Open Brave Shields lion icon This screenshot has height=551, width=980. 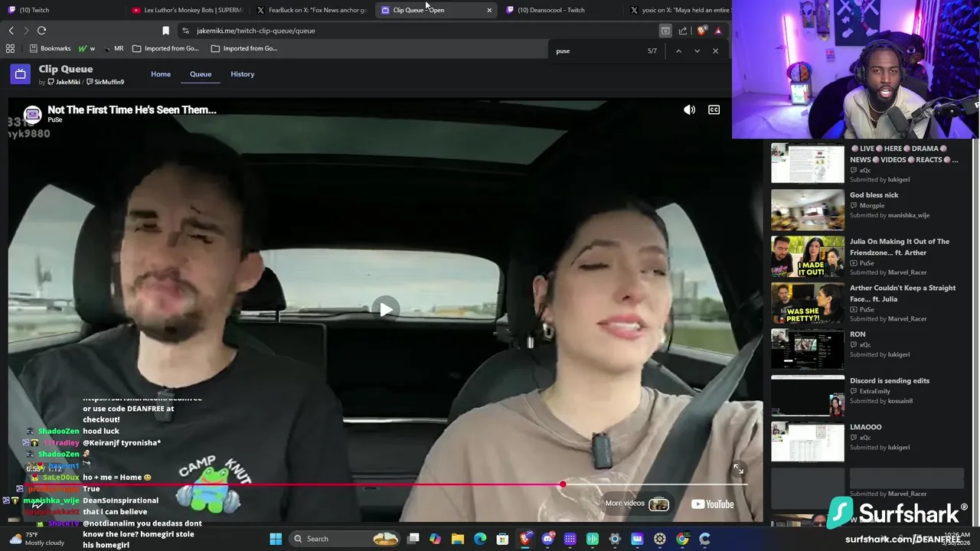701,31
